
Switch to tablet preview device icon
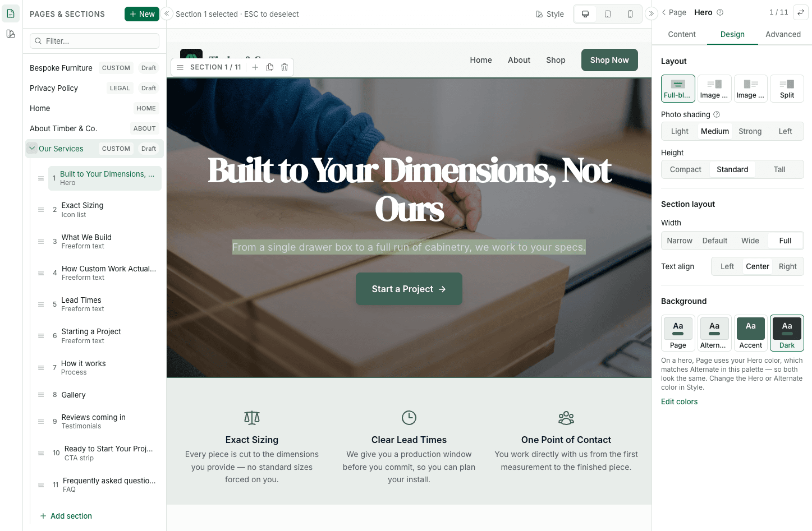click(608, 14)
